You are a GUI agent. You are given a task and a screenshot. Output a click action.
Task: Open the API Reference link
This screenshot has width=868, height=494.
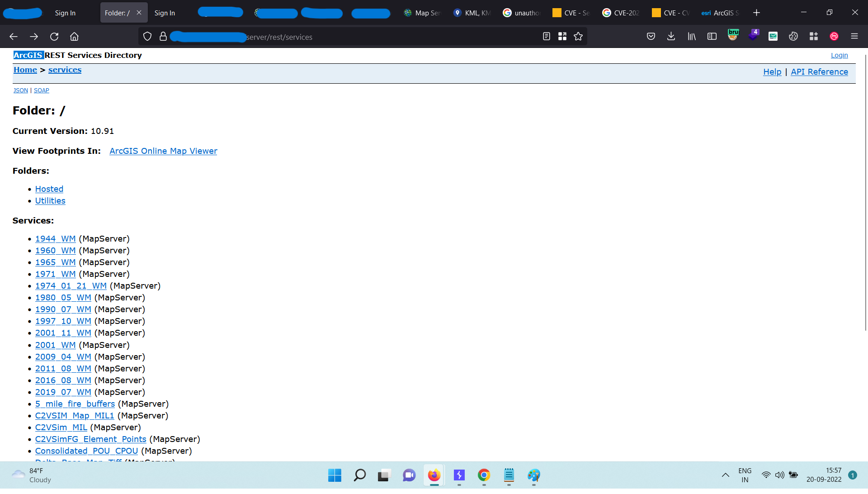coord(819,72)
